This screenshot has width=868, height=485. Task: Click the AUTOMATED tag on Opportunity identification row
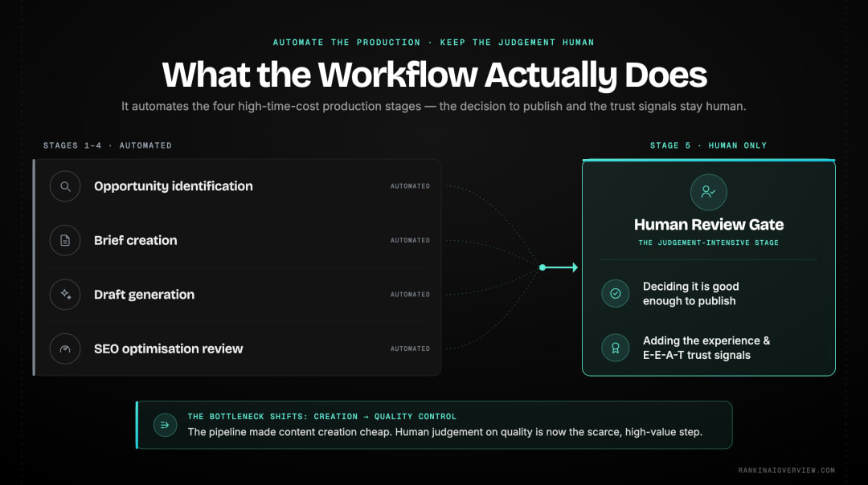coord(410,186)
